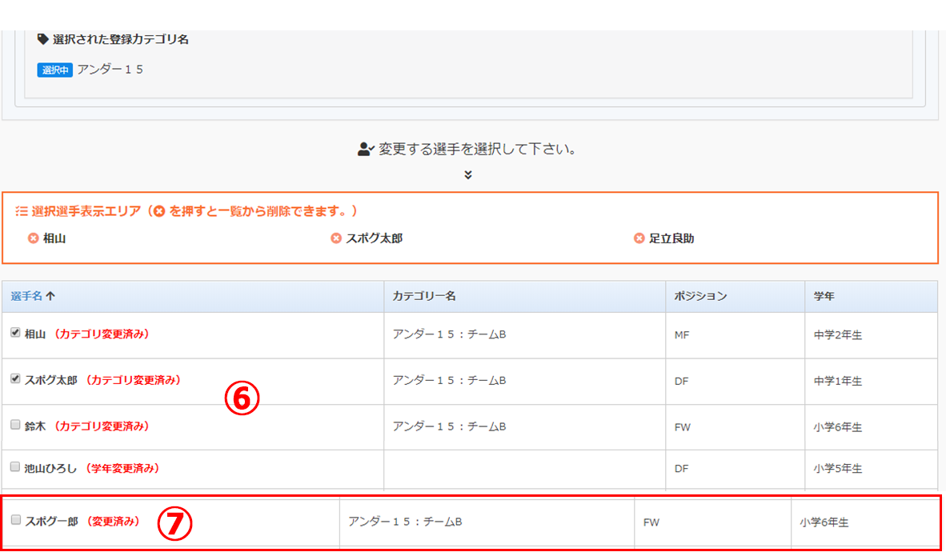Image resolution: width=946 pixels, height=560 pixels.
Task: Remove 足立良助 from the selection list
Action: [639, 238]
